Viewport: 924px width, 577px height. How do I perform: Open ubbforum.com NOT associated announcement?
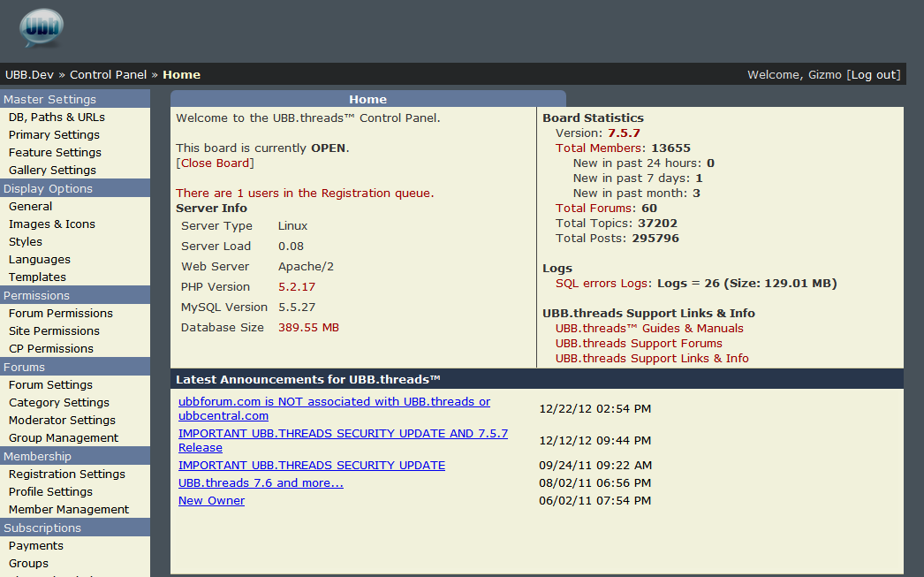coord(334,408)
